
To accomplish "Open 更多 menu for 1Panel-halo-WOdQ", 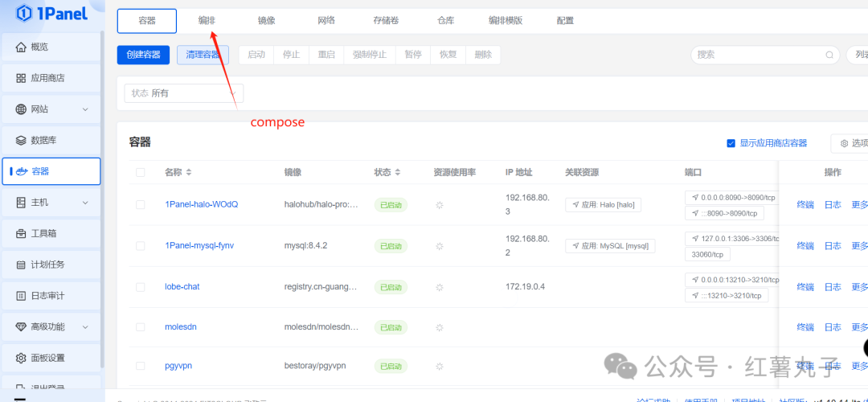I will (859, 205).
